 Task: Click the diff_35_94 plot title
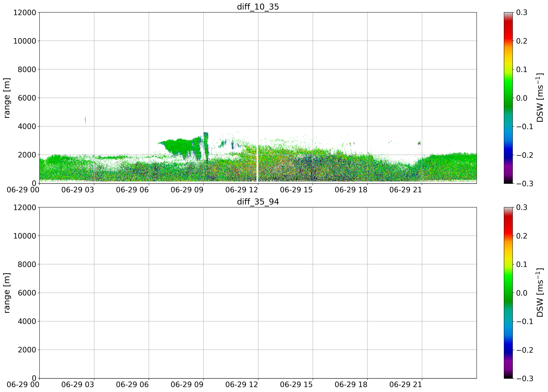tap(258, 202)
